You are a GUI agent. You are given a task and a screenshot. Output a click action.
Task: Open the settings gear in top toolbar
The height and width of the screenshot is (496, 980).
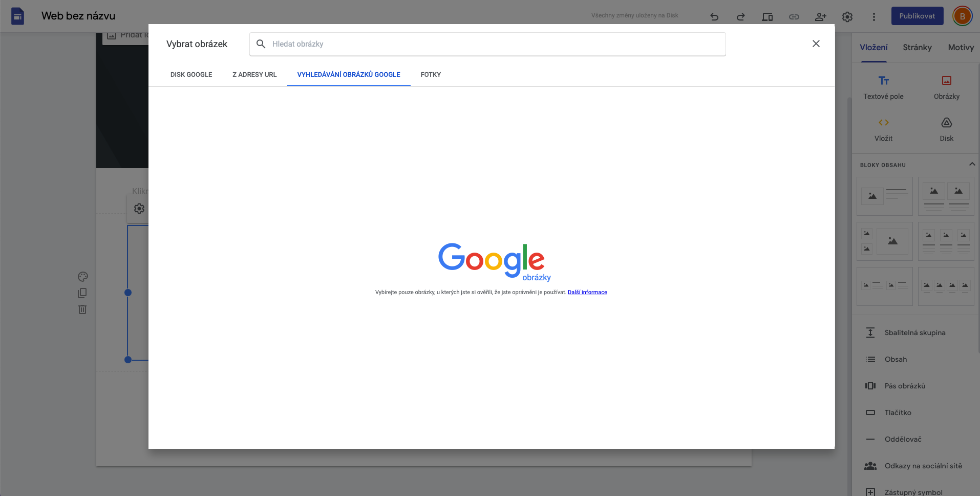847,16
